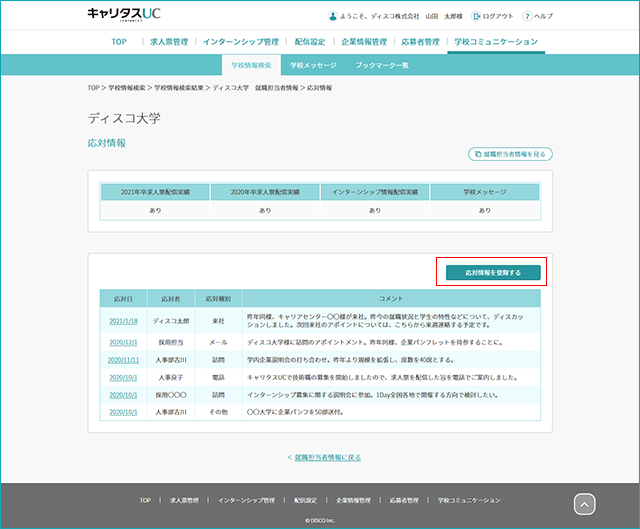Open the 2020/12/1 record link
Image resolution: width=640 pixels, height=529 pixels.
pos(123,342)
